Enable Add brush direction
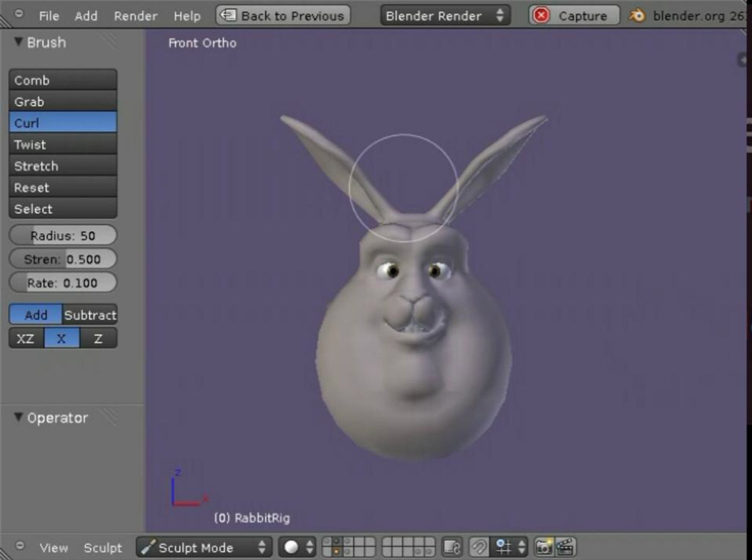The width and height of the screenshot is (752, 560). pos(36,314)
